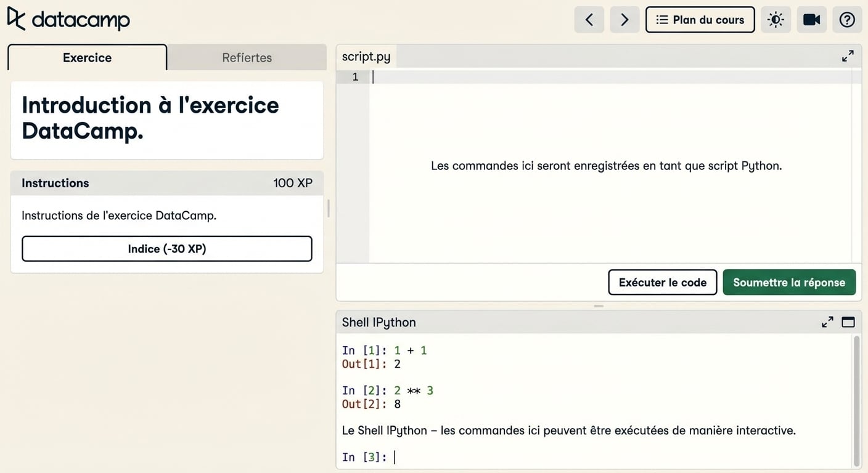Image resolution: width=868 pixels, height=473 pixels.
Task: Maximize Shell IPython window icon
Action: [x=848, y=322]
